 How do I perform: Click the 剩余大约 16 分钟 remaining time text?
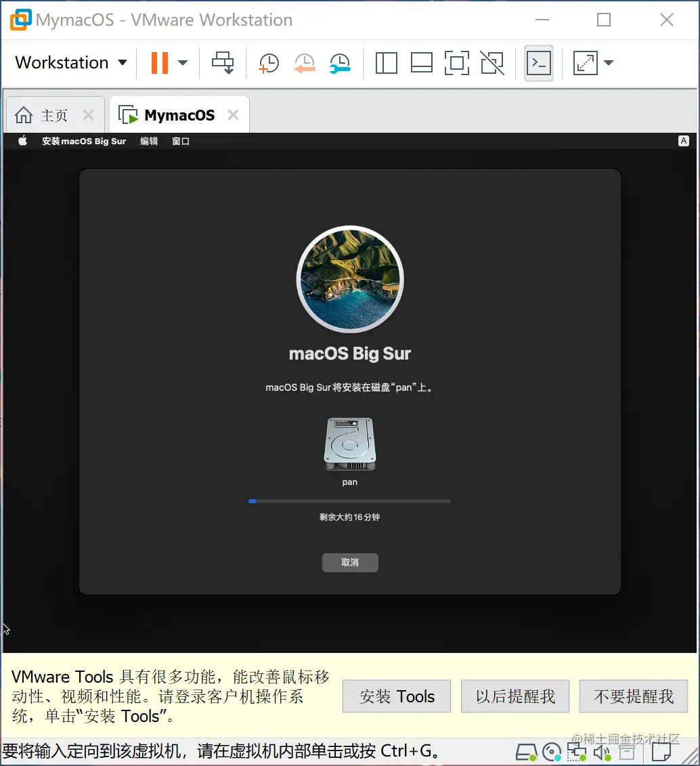349,517
